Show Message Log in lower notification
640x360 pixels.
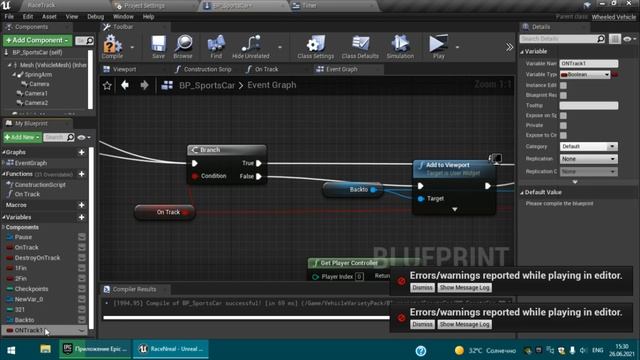click(464, 324)
